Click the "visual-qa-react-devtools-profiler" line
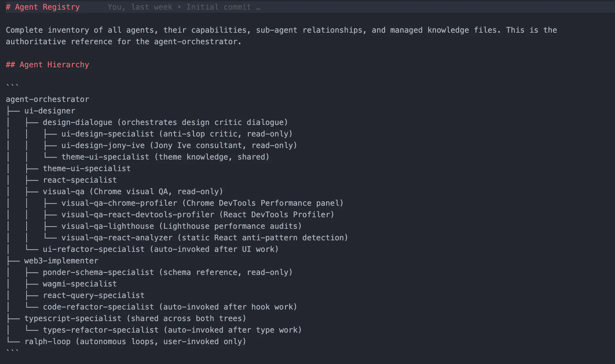This screenshot has width=615, height=364. coord(138,215)
